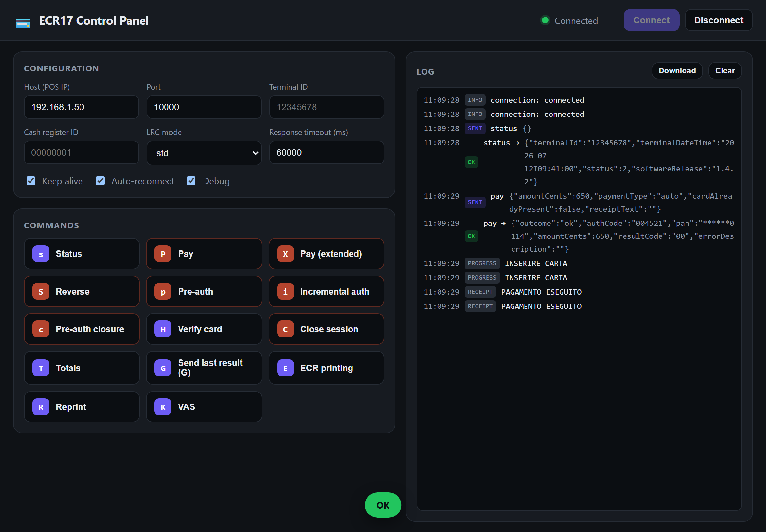The width and height of the screenshot is (766, 532).
Task: Click the OK badge on pay response
Action: [471, 236]
